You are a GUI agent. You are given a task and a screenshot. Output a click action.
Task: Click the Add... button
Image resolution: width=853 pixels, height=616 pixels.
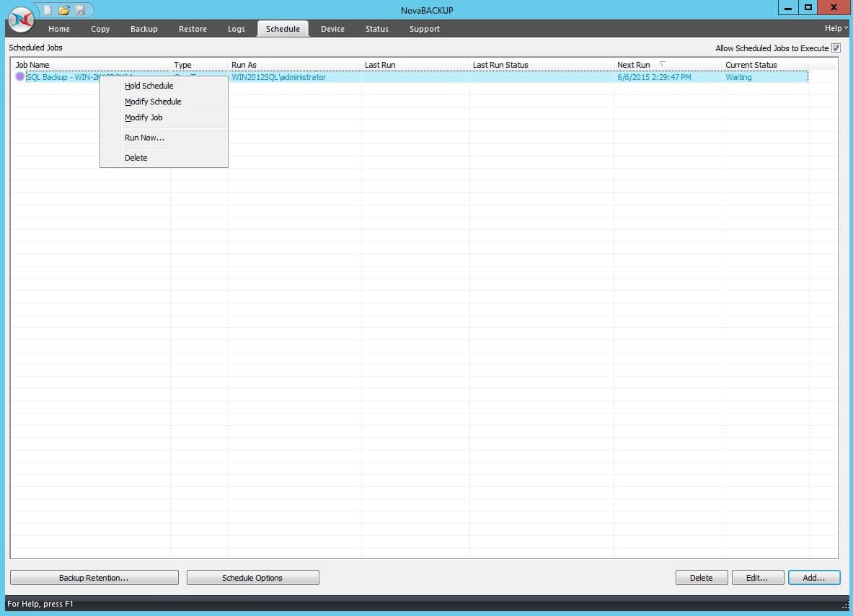[814, 577]
